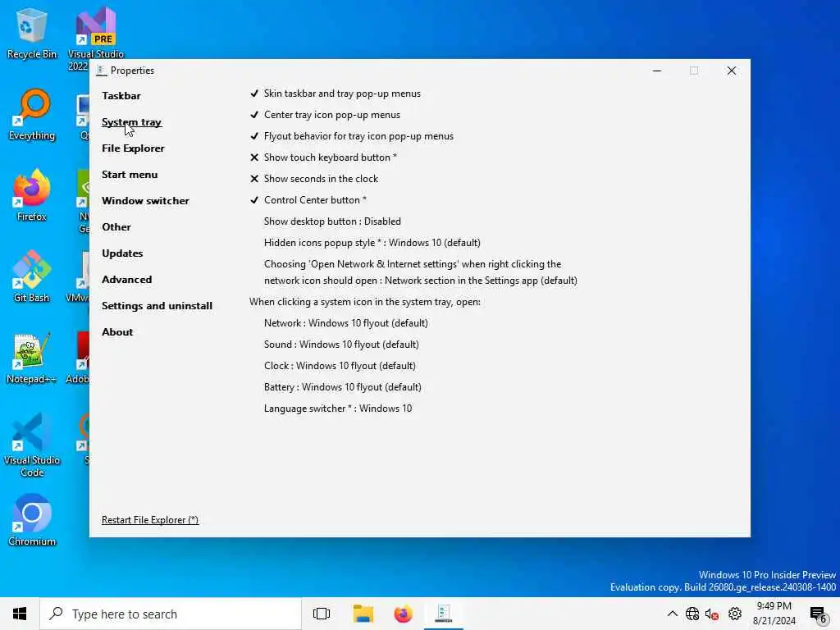Click the settings gear tray icon
Screen dimensions: 840x630
point(735,614)
